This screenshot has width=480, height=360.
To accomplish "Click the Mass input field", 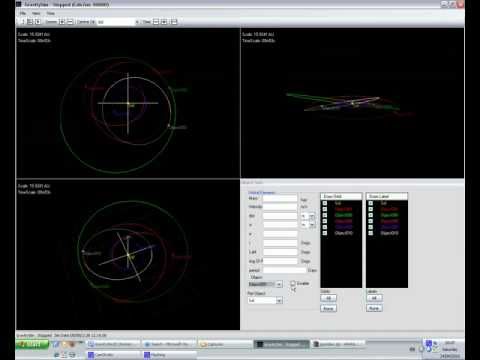I will click(280, 198).
